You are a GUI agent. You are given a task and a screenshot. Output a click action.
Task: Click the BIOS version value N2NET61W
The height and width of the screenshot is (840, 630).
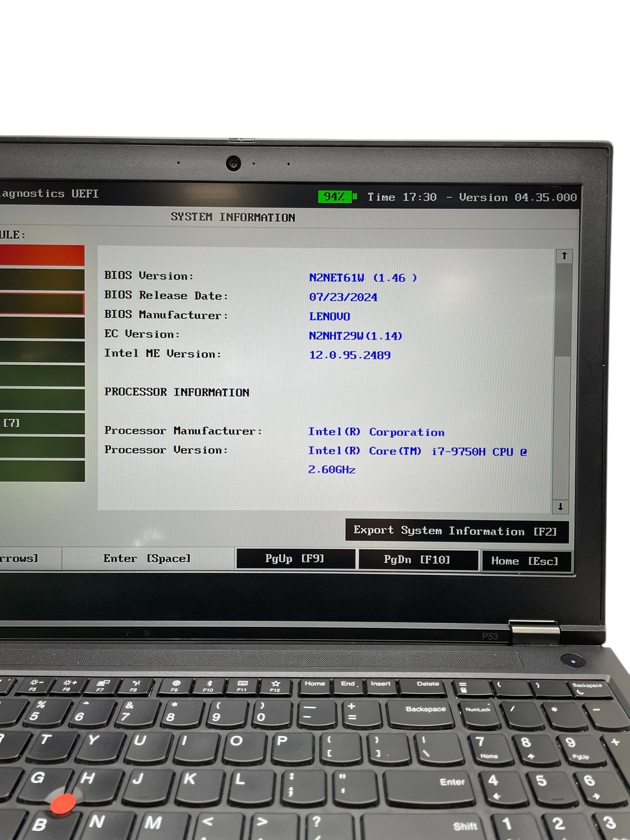coord(363,278)
